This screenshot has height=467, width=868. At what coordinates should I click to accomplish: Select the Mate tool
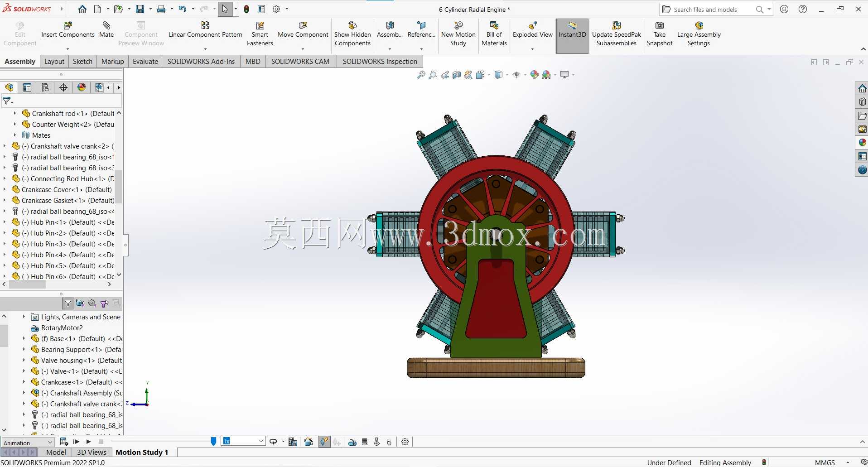106,30
